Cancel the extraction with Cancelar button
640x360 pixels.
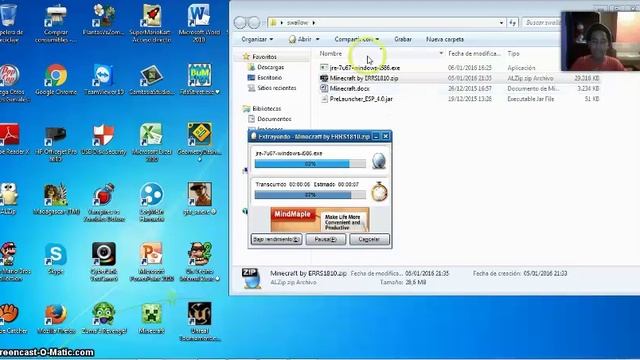point(369,239)
